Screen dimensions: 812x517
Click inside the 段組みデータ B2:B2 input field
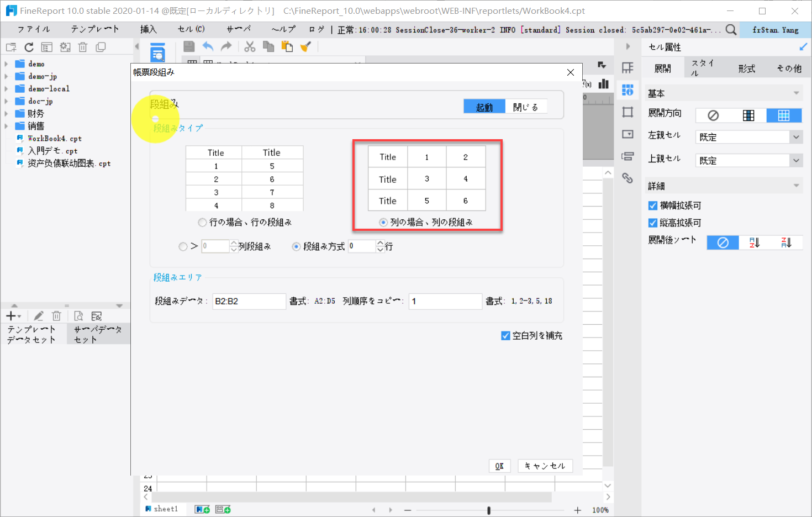tap(249, 301)
